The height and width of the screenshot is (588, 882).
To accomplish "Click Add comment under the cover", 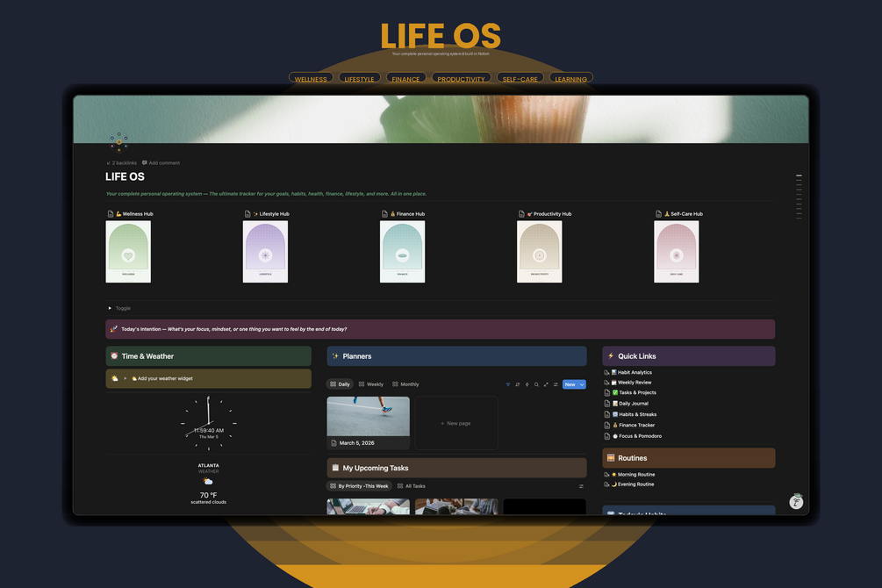I will 161,163.
